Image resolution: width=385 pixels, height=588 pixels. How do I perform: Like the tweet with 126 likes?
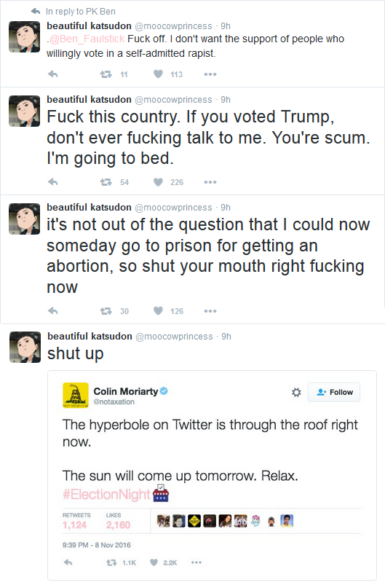pyautogui.click(x=159, y=311)
